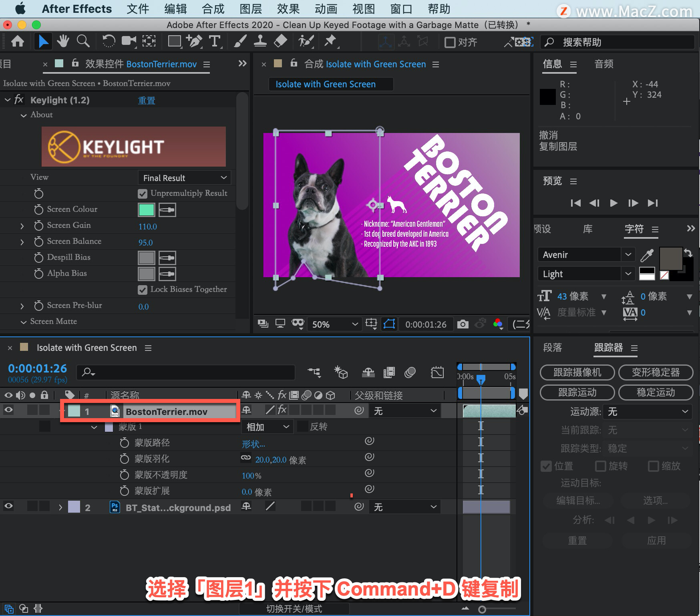Open the View Final Result dropdown
The image size is (700, 616).
(x=185, y=178)
